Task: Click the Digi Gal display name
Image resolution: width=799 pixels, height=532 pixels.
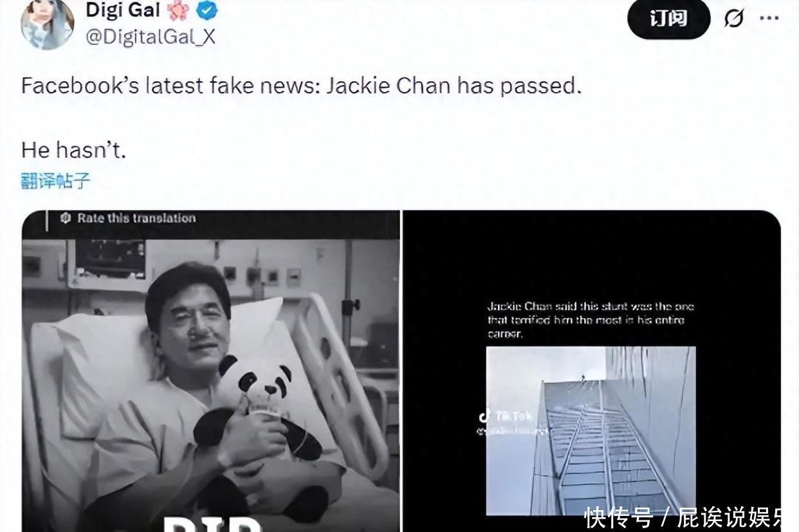Action: point(123,10)
